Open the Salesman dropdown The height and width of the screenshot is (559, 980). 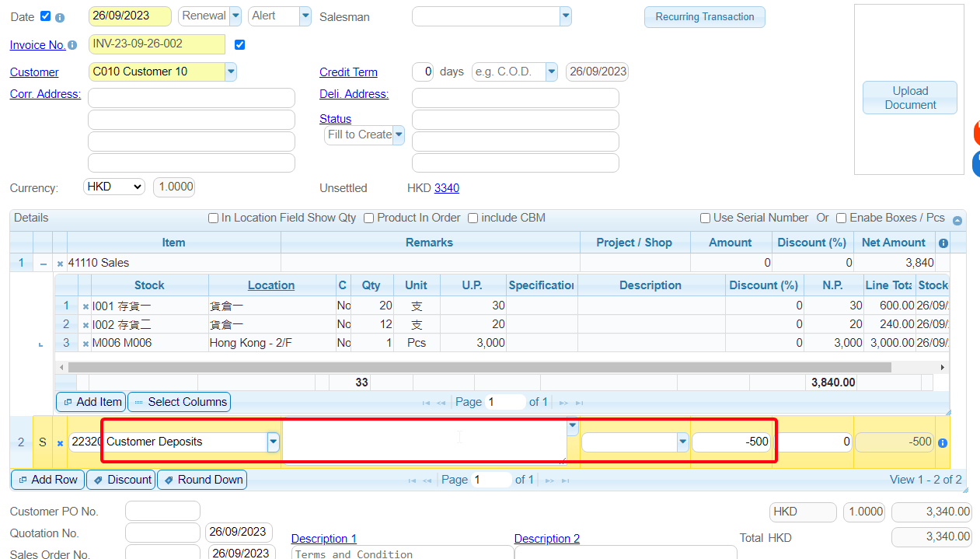565,16
